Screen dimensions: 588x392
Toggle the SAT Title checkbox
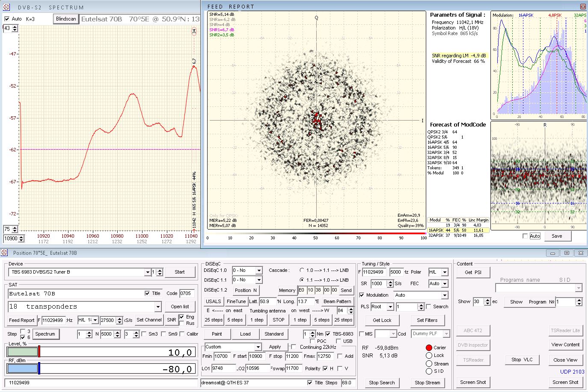(147, 293)
